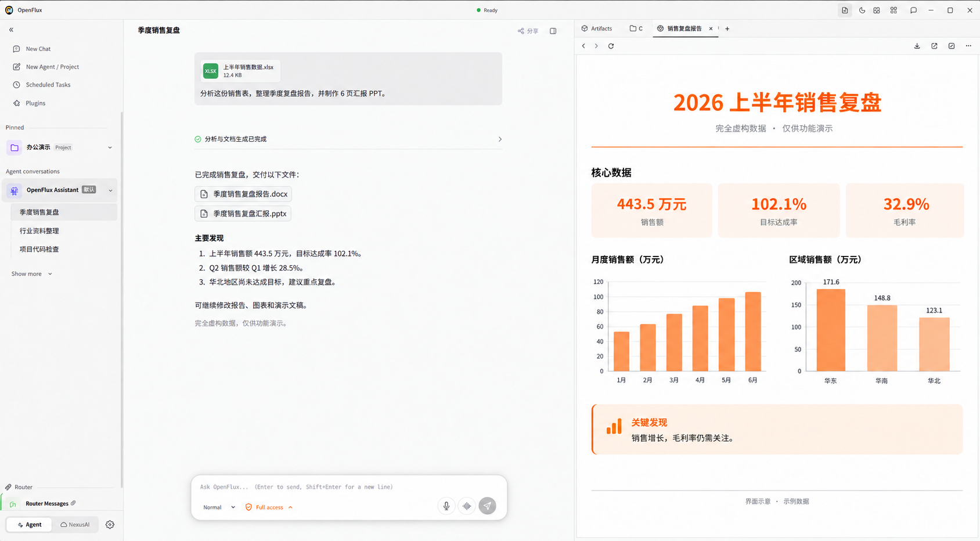
Task: Collapse the left sidebar with double-chevron icon
Action: [11, 30]
